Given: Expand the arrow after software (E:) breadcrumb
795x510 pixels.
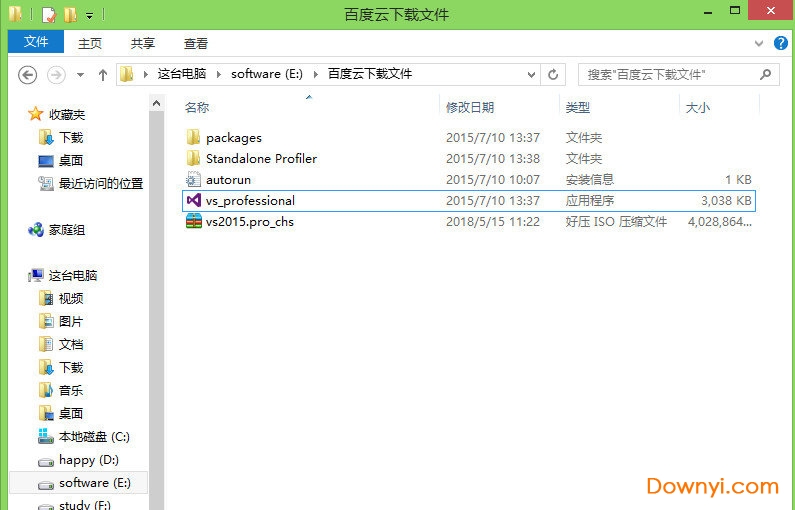Looking at the screenshot, I should point(315,75).
